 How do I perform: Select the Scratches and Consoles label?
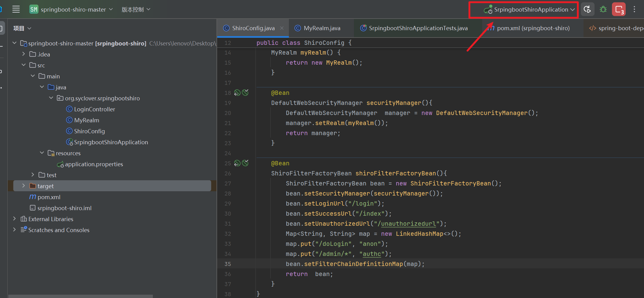pyautogui.click(x=59, y=230)
